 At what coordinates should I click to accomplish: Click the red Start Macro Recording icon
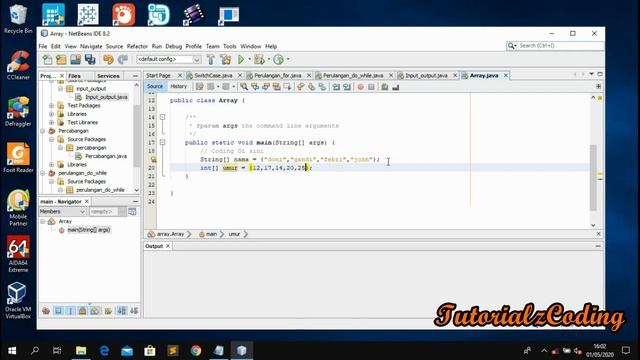coord(360,87)
